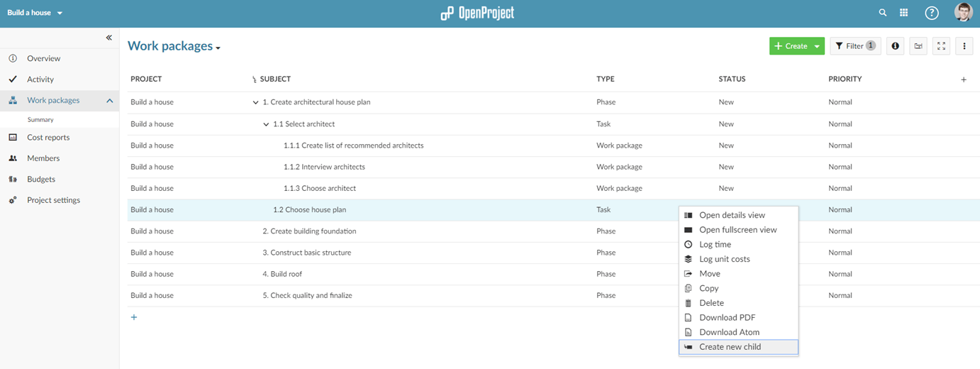Viewport: 980px width, 369px height.
Task: Select Log time in the context menu
Action: click(715, 244)
